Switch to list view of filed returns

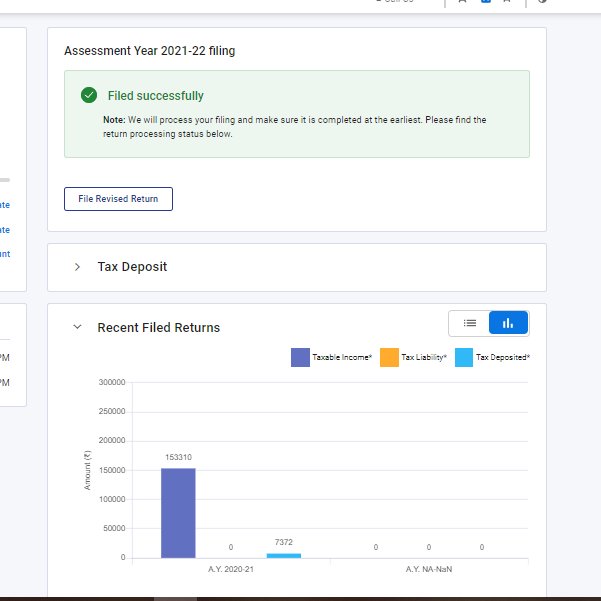point(469,323)
